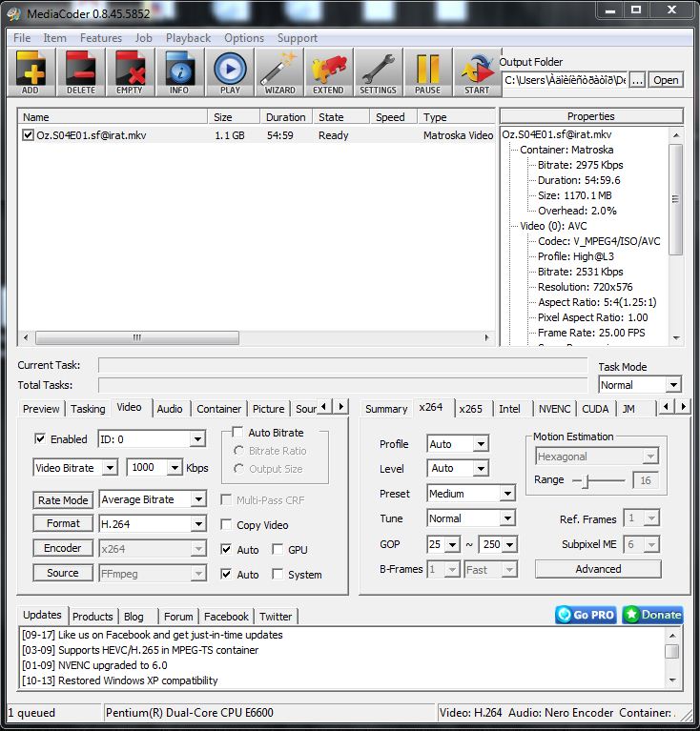The width and height of the screenshot is (700, 731).
Task: Click the Rate Mode button
Action: tap(63, 500)
